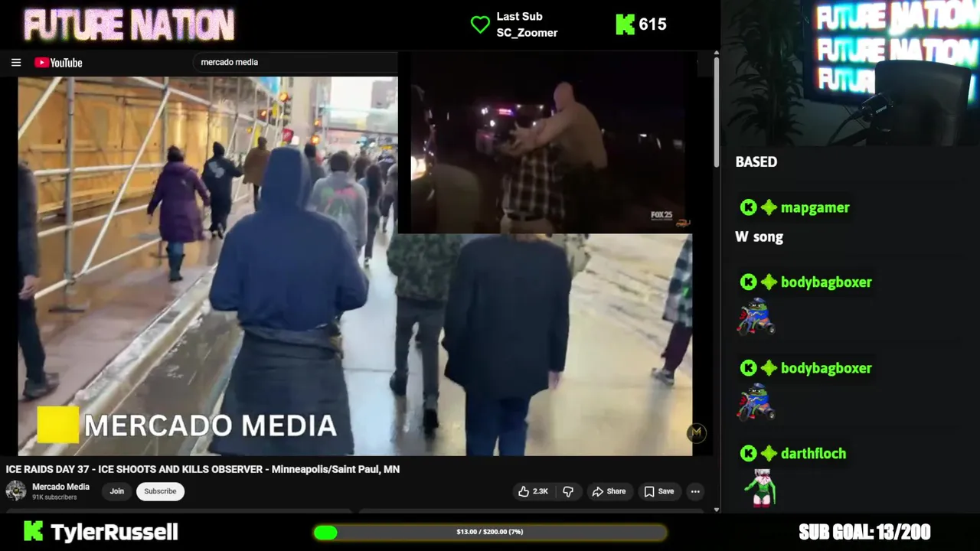Screen dimensions: 980x551
Task: Click the Kick badge beside mapgamer
Action: pos(748,207)
